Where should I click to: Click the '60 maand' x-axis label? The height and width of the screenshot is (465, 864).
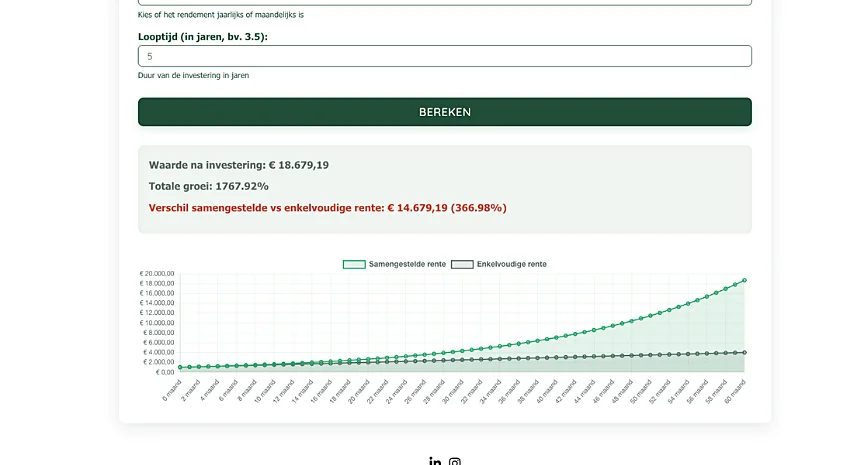(735, 392)
